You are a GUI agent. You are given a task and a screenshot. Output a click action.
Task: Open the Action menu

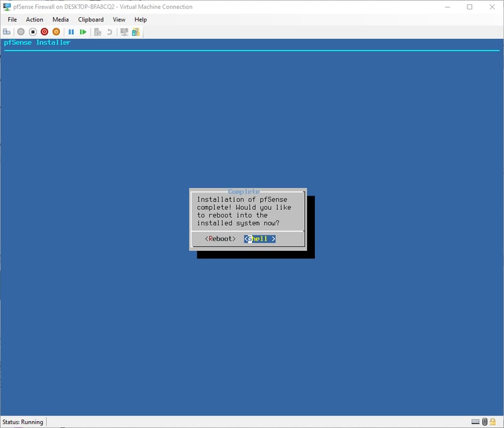(35, 20)
